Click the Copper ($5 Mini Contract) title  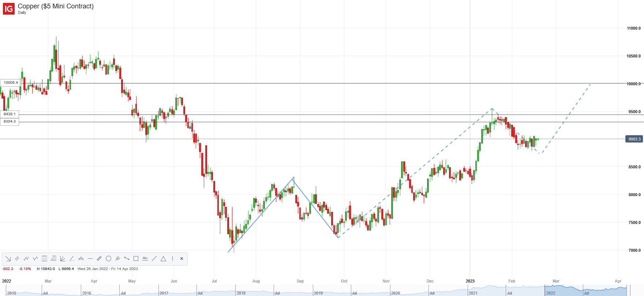pos(56,6)
